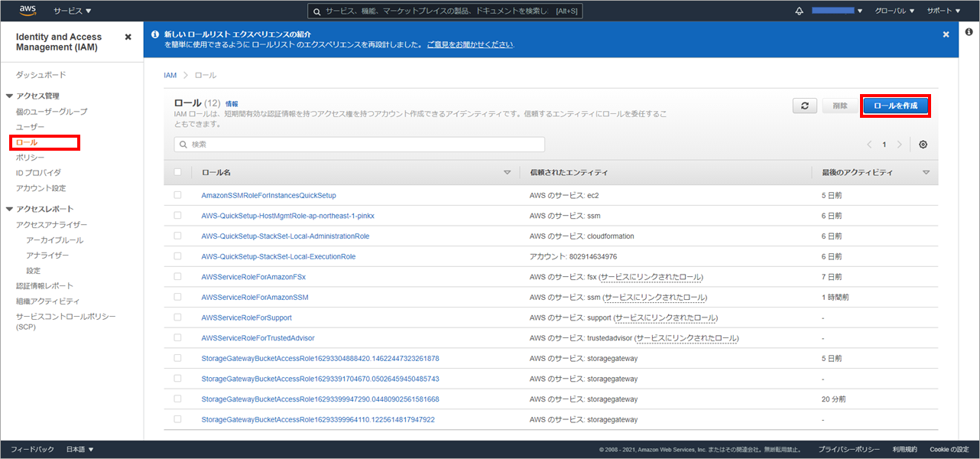Open 利用規約 footer link
This screenshot has height=459, width=980.
point(904,449)
